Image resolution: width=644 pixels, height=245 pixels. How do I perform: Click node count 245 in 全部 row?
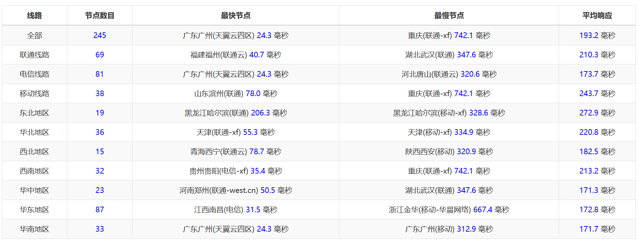(x=100, y=35)
